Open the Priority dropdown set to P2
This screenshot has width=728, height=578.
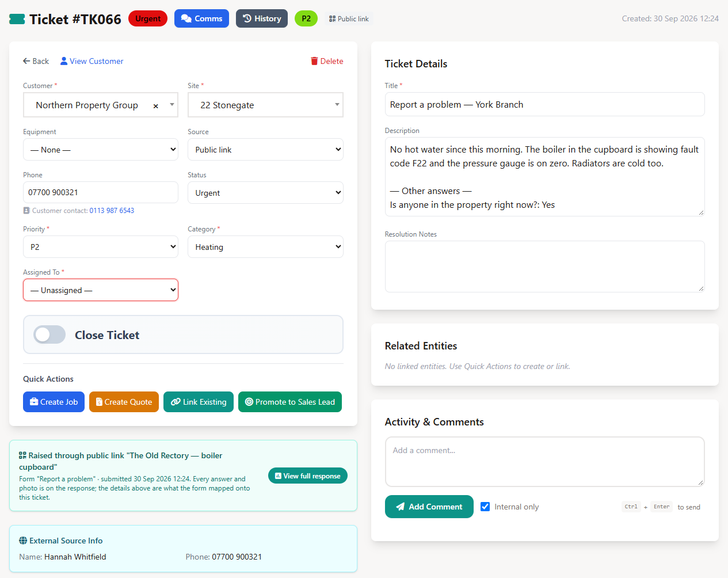[x=101, y=247]
